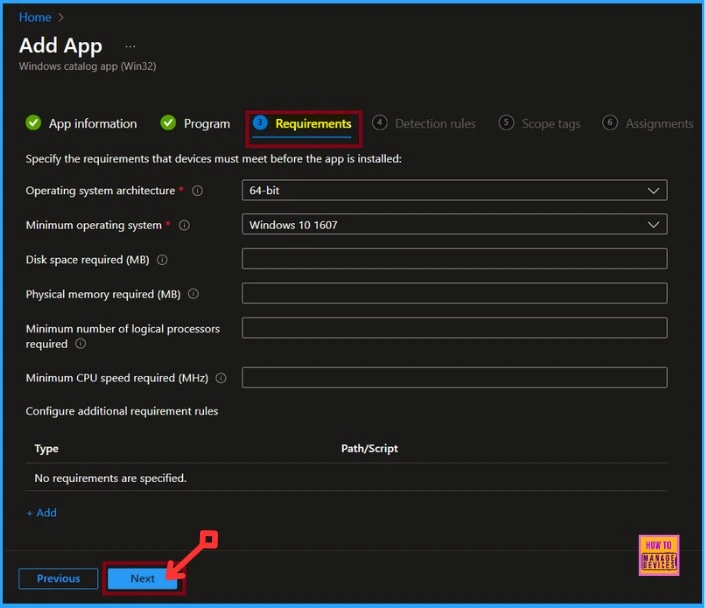Image resolution: width=705 pixels, height=608 pixels.
Task: Click the Disk space required input field
Action: (x=455, y=259)
